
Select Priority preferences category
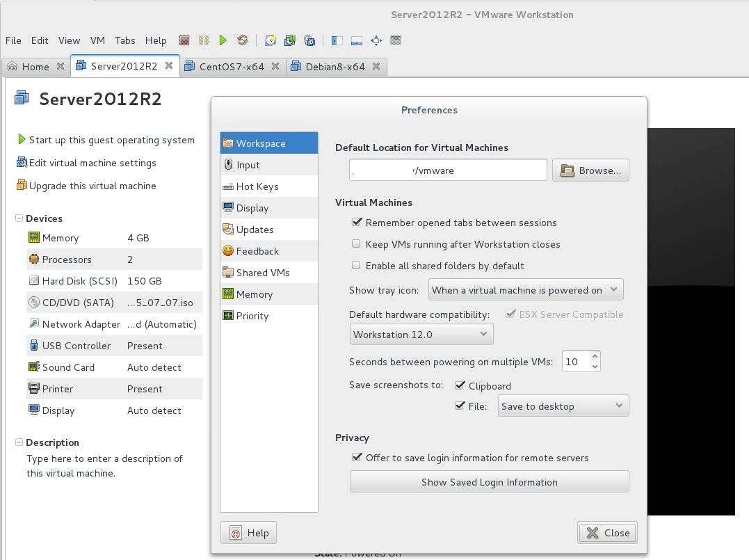tap(269, 315)
